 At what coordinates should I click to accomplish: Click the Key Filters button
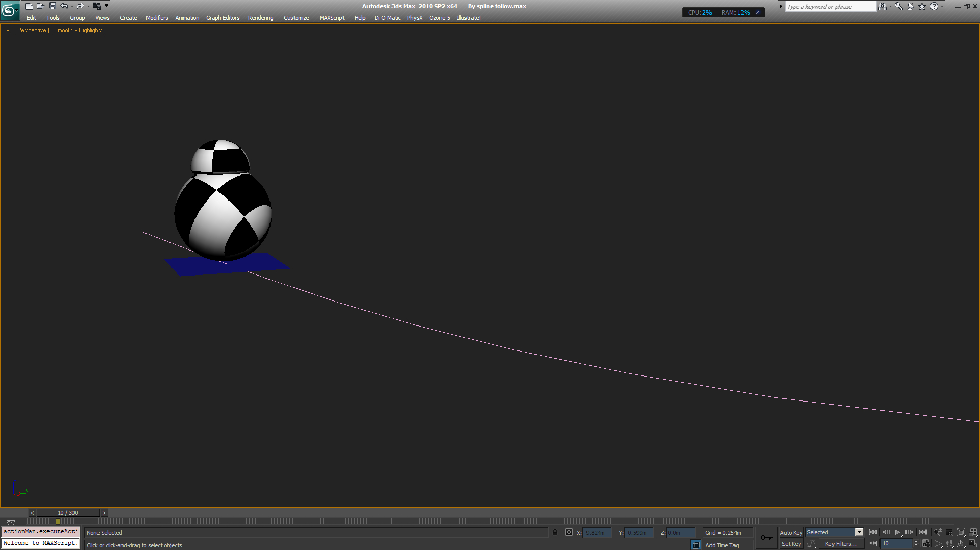click(x=840, y=544)
